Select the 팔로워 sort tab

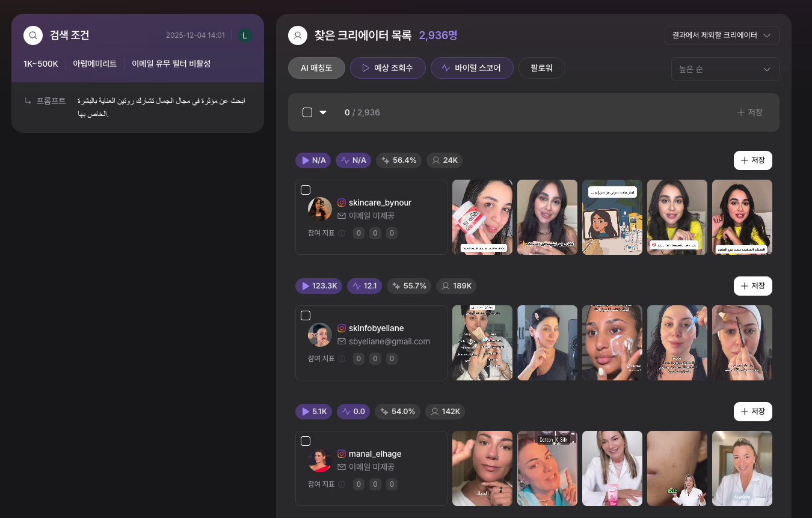541,68
